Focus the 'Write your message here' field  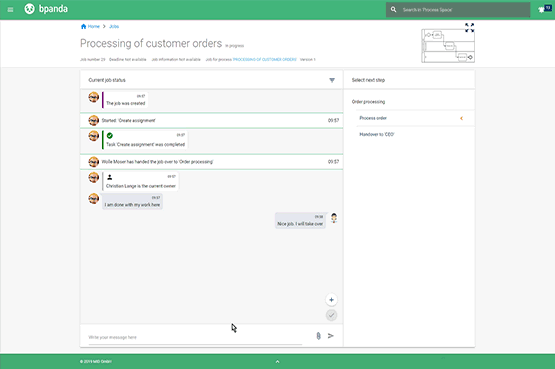(195, 337)
